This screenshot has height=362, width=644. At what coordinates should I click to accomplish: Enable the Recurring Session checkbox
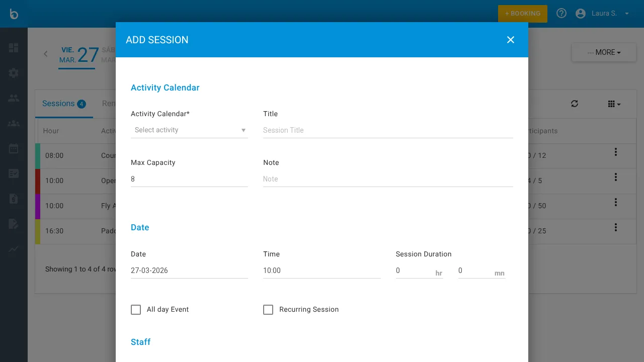[x=268, y=310]
